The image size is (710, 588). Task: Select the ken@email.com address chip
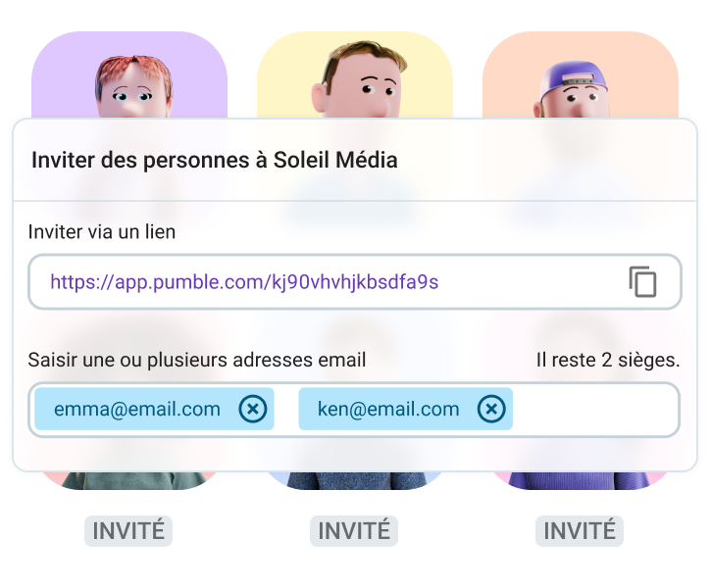[x=388, y=409]
